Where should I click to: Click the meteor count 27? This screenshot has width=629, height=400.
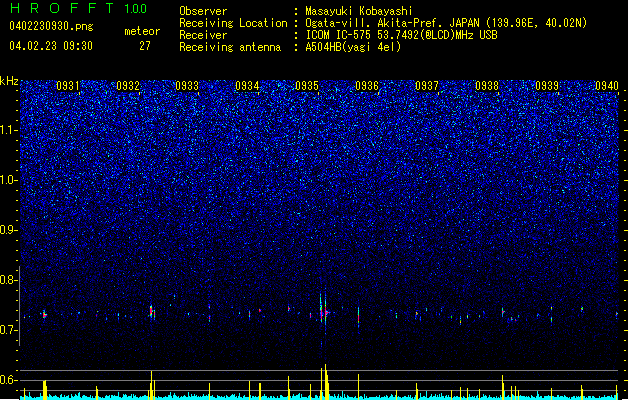click(145, 46)
